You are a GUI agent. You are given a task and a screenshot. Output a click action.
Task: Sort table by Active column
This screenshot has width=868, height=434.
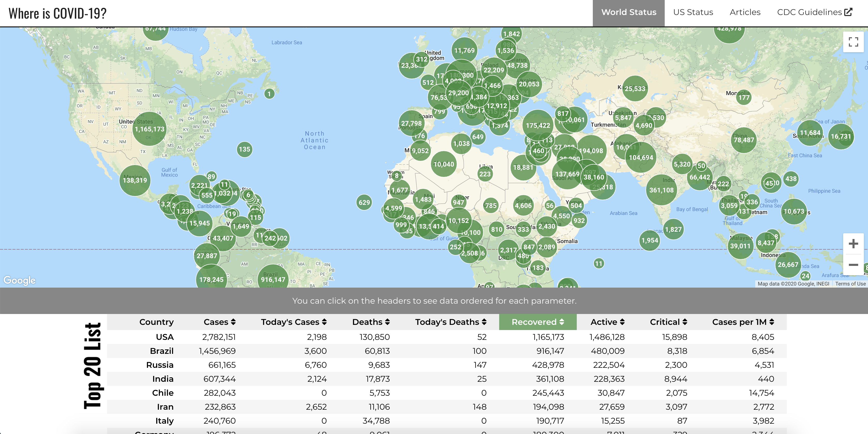click(607, 322)
